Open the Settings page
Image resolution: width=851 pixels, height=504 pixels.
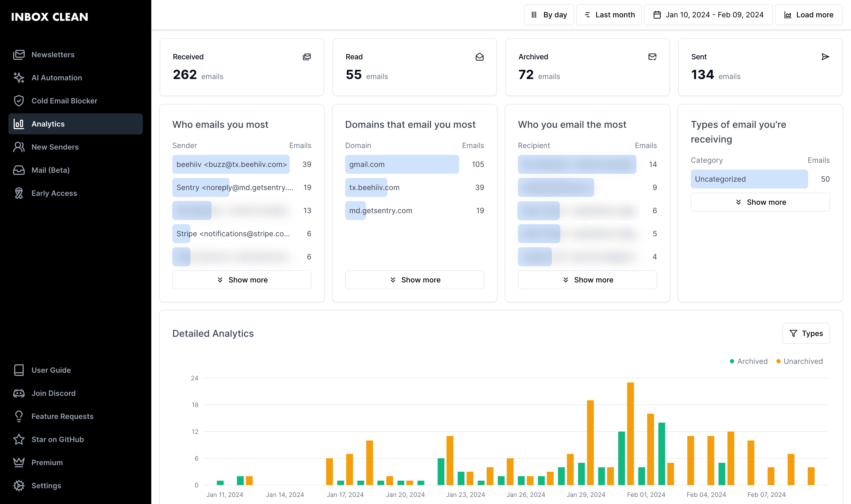(x=75, y=486)
